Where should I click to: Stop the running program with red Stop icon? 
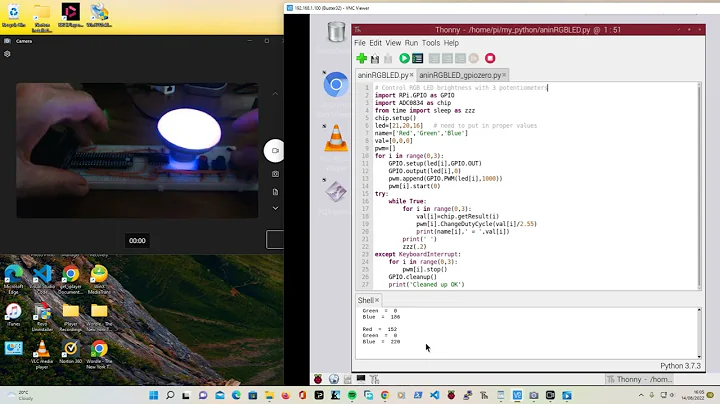click(490, 58)
